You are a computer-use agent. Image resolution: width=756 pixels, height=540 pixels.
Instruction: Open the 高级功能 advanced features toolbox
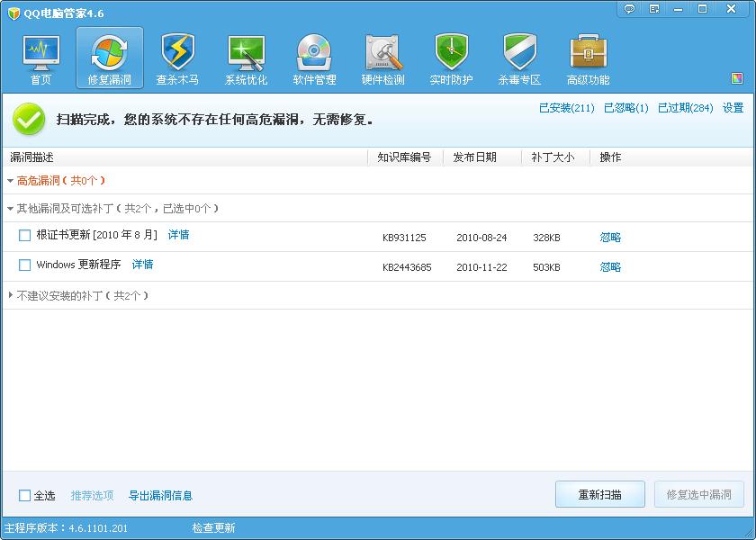click(588, 57)
